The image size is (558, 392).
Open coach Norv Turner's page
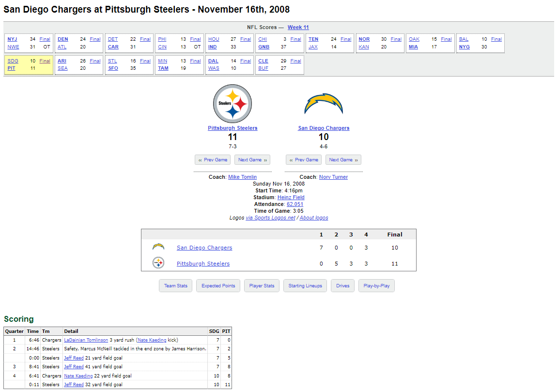pyautogui.click(x=333, y=177)
